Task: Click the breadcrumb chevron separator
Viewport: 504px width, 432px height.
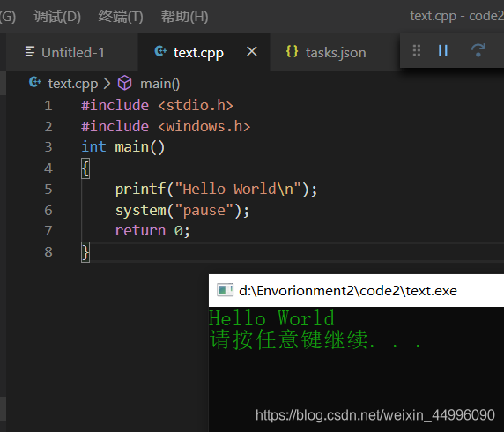Action: click(x=107, y=84)
